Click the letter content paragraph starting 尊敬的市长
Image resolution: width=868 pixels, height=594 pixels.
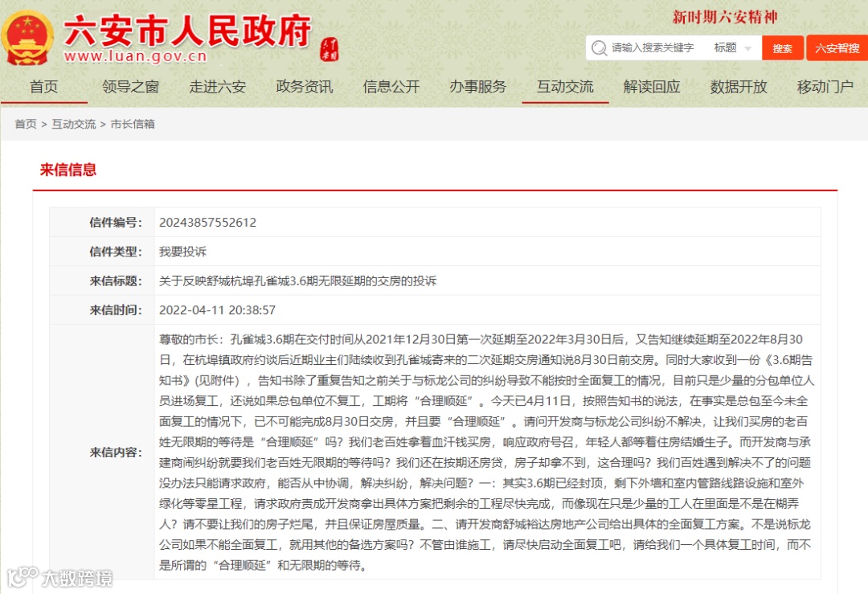(x=486, y=453)
